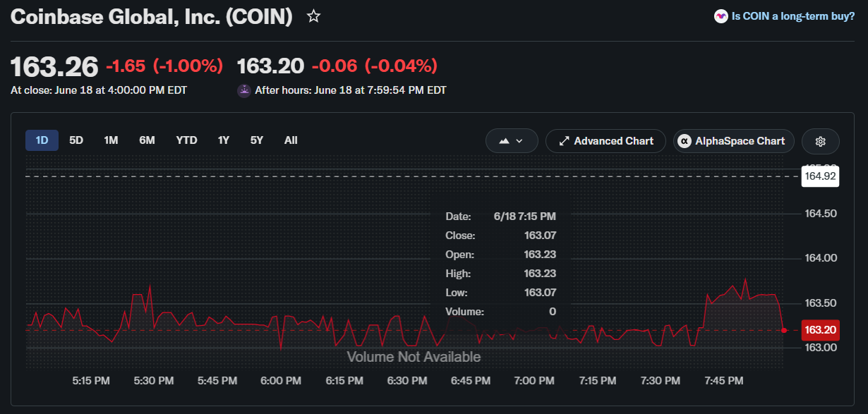
Task: Click the 164.50 price axis label
Action: pyautogui.click(x=821, y=214)
